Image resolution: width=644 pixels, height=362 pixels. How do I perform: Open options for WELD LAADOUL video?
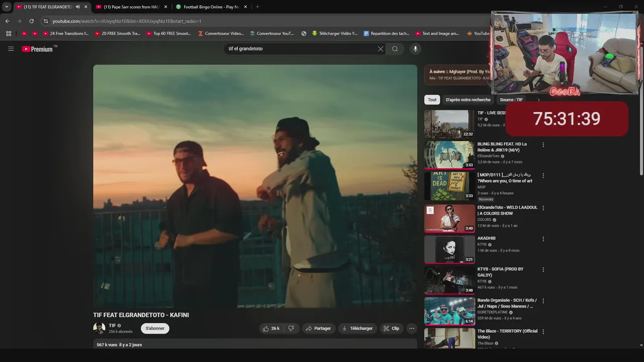click(543, 208)
